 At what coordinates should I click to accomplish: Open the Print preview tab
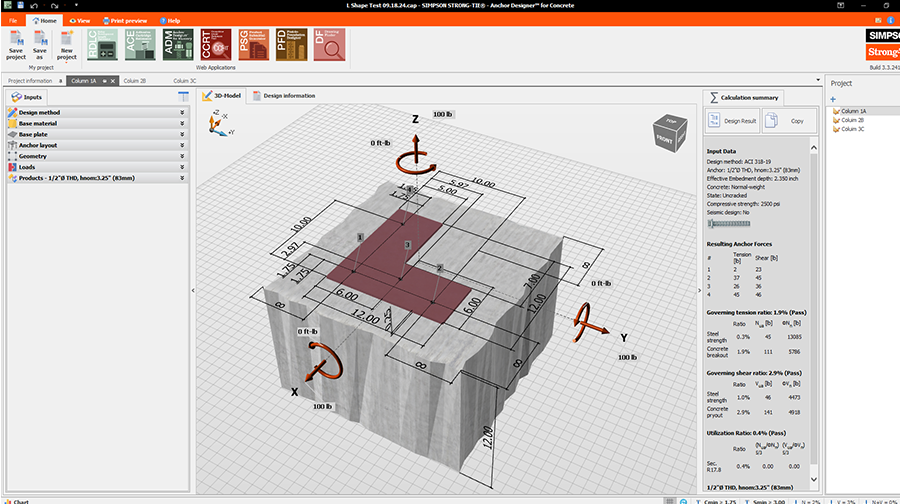(125, 21)
